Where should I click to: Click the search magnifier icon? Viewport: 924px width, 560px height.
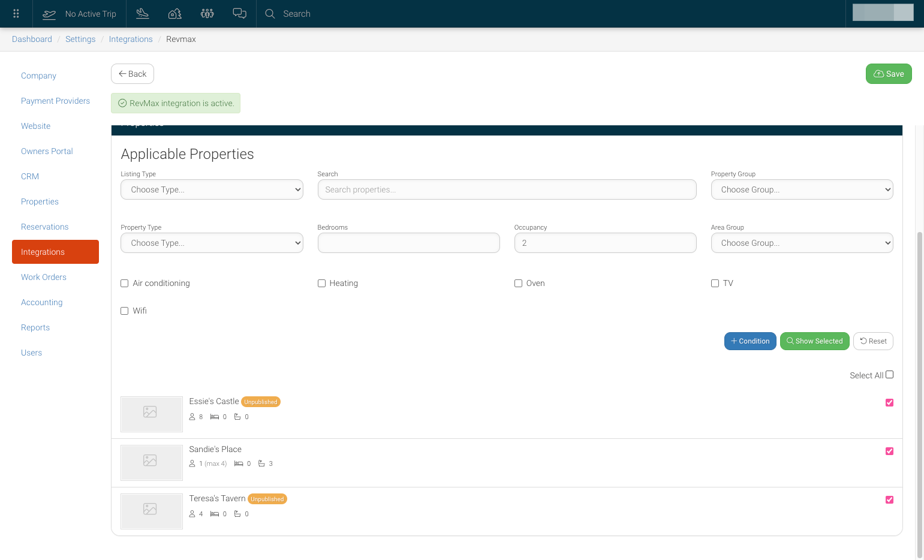[270, 14]
